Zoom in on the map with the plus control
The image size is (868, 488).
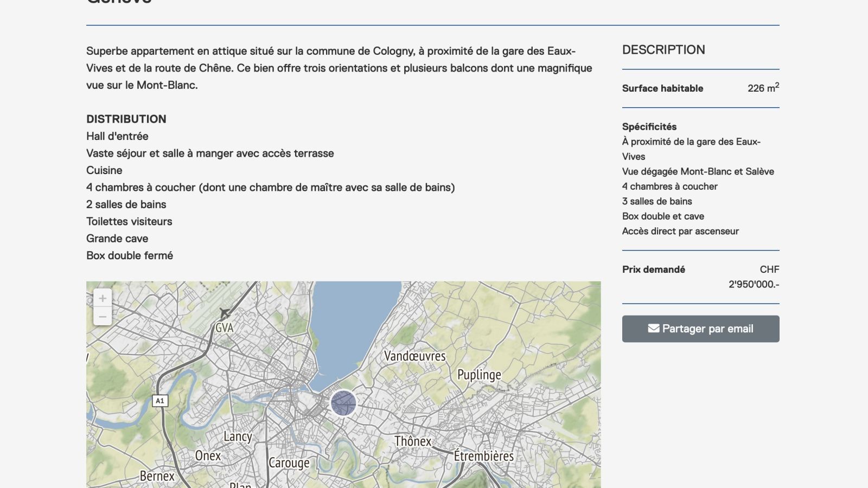coord(103,299)
